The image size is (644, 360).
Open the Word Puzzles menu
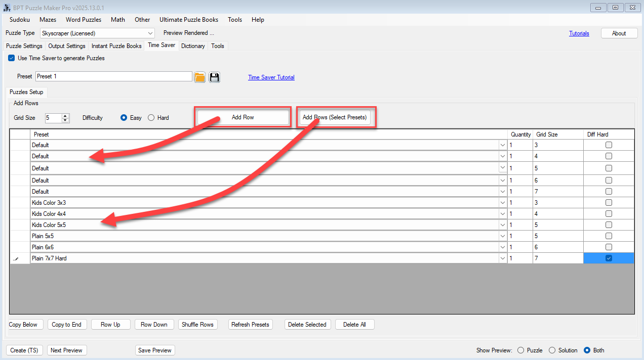[x=84, y=20]
